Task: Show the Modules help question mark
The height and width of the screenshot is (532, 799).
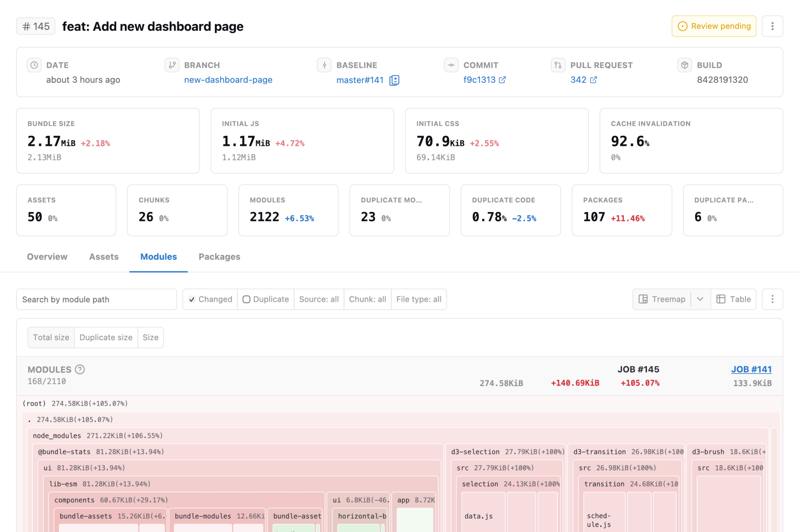Action: [80, 369]
